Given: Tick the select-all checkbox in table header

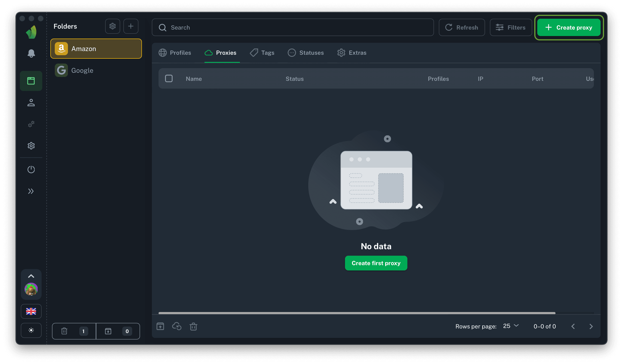Looking at the screenshot, I should point(169,79).
